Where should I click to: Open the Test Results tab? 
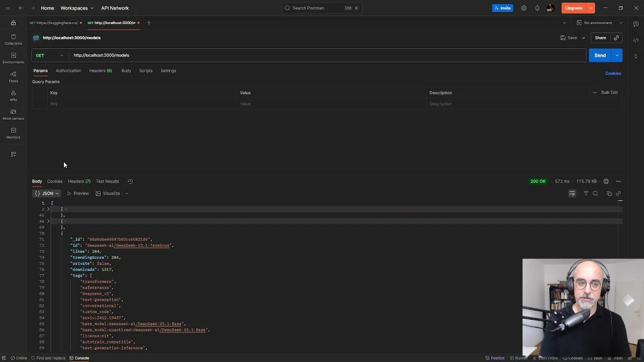(108, 182)
